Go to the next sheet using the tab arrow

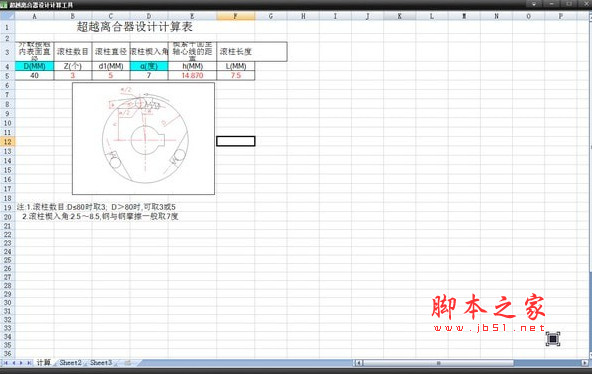pyautogui.click(x=21, y=363)
